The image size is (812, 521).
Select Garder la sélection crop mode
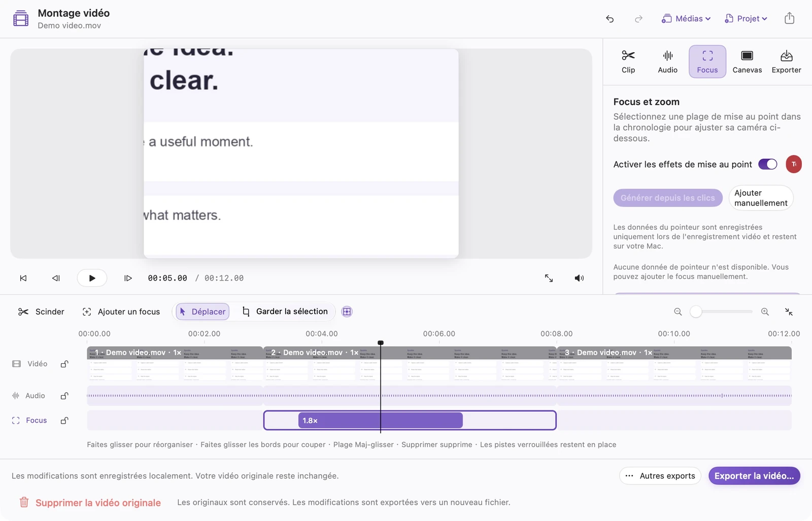285,311
